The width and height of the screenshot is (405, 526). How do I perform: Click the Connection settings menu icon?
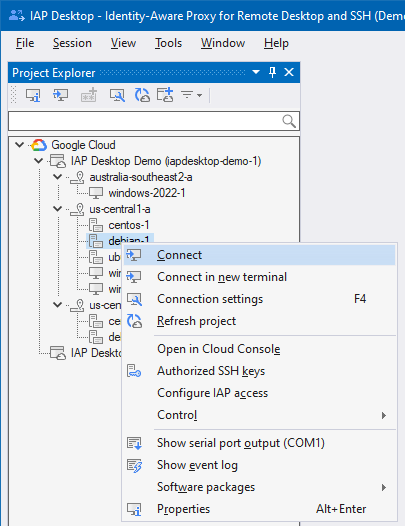coord(134,299)
